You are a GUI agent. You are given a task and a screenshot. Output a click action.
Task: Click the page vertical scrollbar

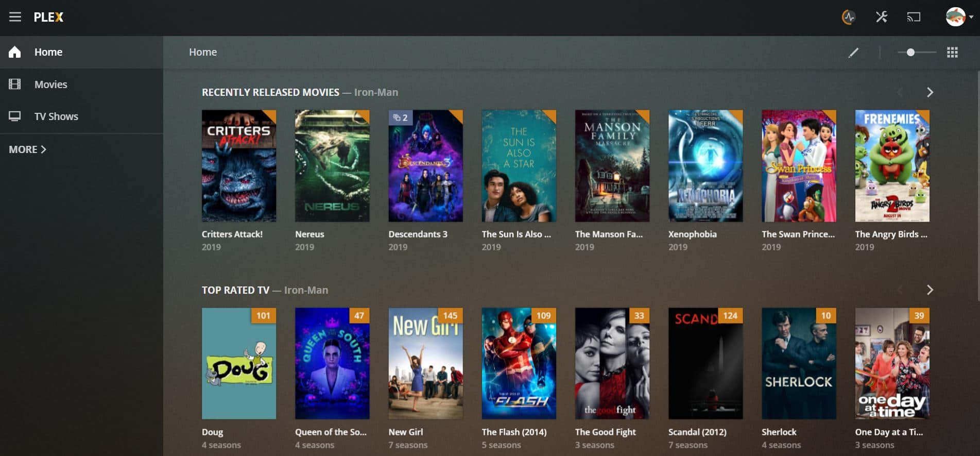(977, 185)
